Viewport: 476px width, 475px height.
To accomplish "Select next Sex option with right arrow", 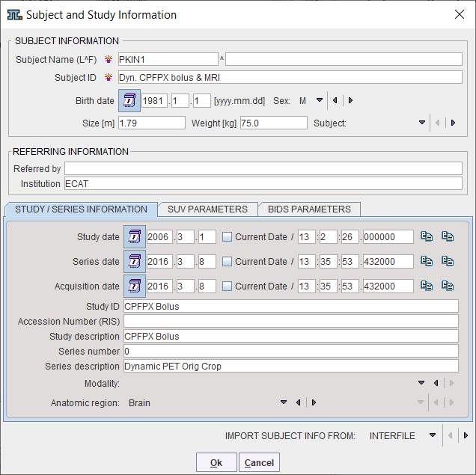I will pos(350,100).
